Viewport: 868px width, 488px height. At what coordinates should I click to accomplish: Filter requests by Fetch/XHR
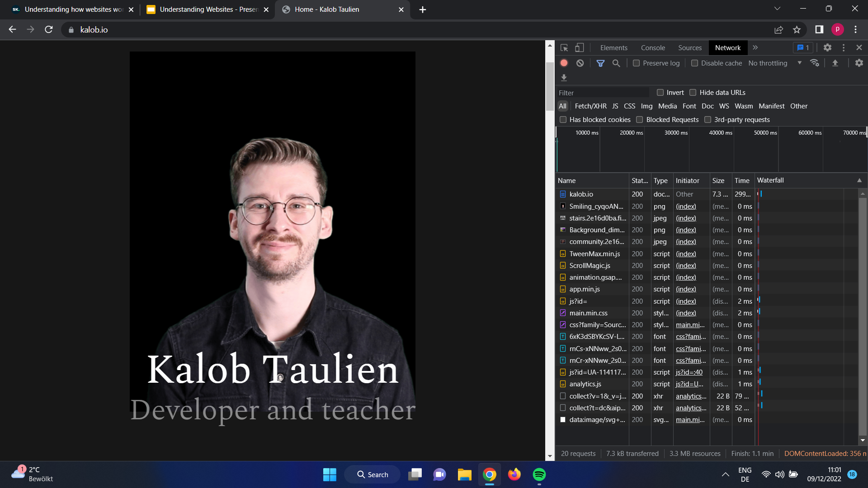[x=590, y=106]
